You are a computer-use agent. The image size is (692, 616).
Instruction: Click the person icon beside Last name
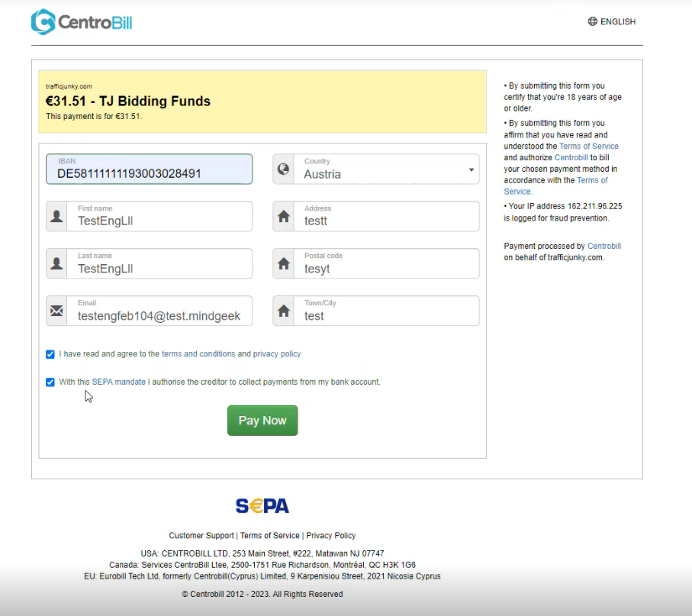coord(56,263)
